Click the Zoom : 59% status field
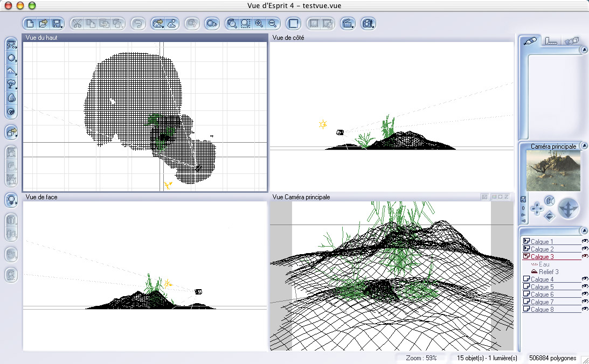 coord(421,358)
